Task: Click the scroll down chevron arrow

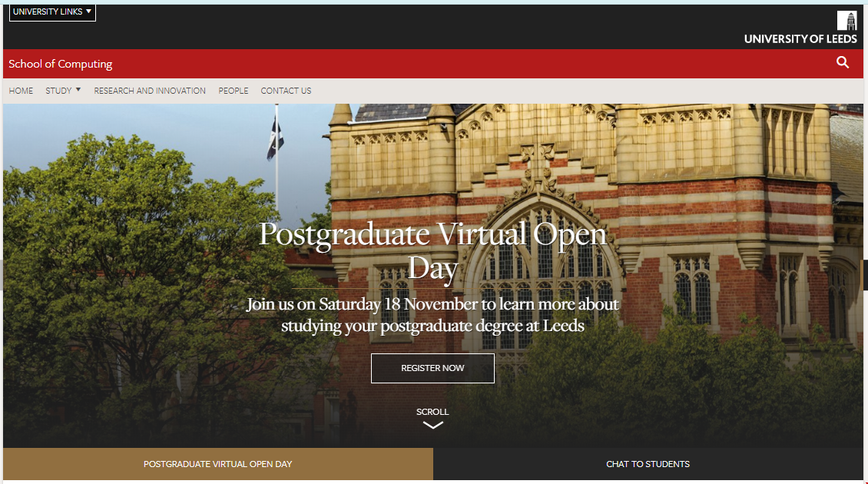Action: tap(433, 426)
